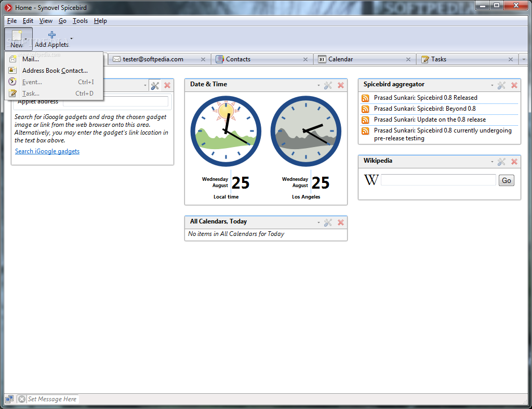532x409 pixels.
Task: Click RSS icon beside Spicebird: Beyond 0.8
Action: 365,109
